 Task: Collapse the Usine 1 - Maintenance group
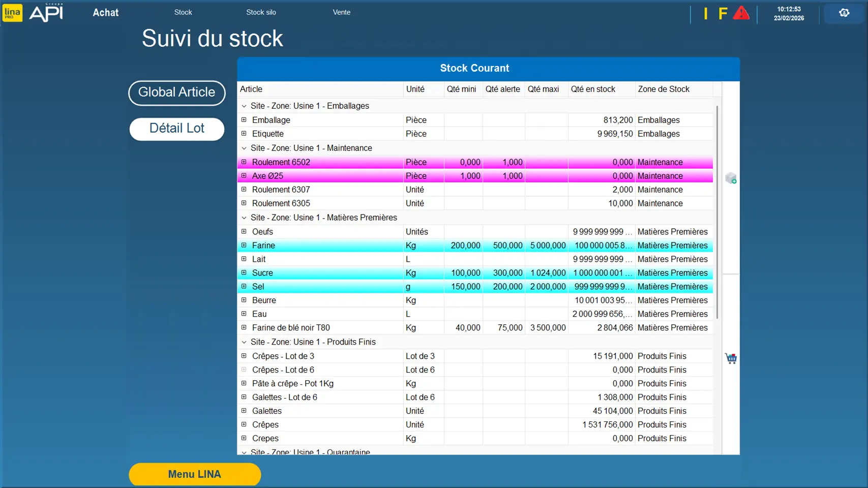[x=244, y=148]
